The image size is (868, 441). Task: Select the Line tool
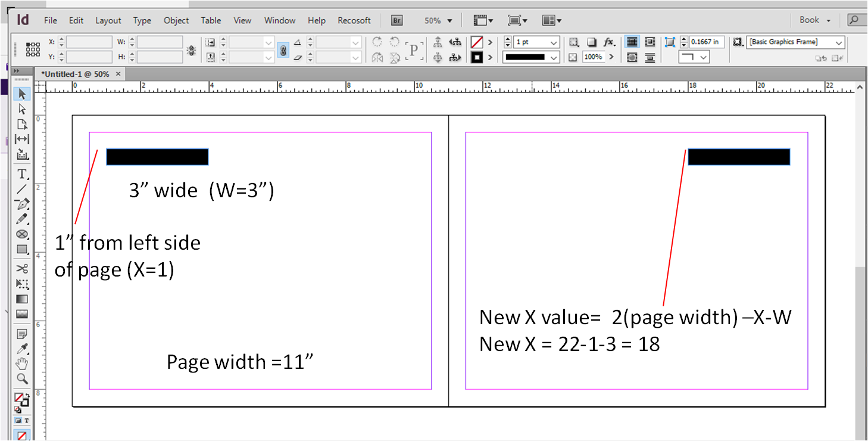[x=22, y=189]
